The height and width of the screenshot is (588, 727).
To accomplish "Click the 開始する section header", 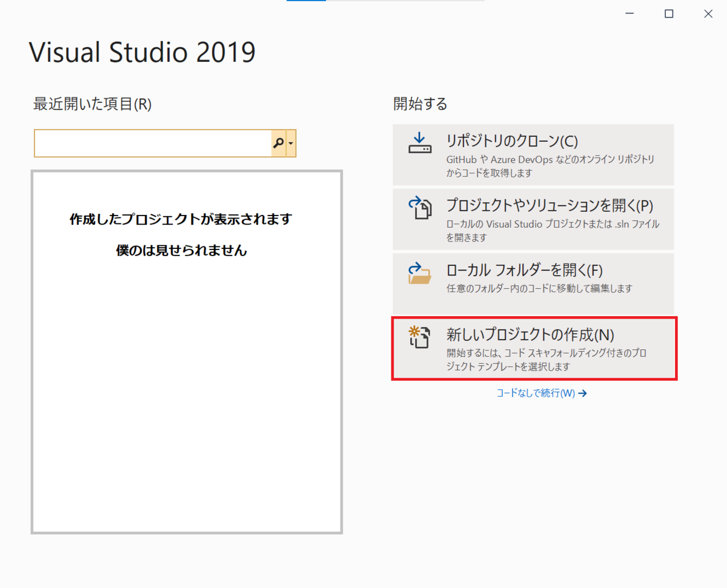I will pyautogui.click(x=420, y=104).
